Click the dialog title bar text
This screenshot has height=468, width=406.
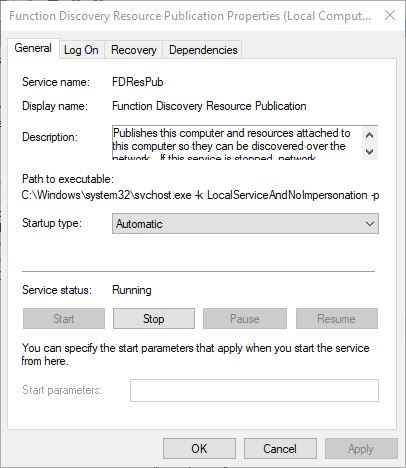[190, 16]
